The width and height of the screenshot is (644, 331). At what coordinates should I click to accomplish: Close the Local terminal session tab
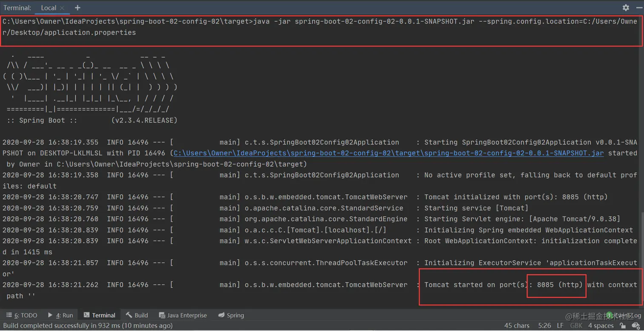click(x=62, y=8)
